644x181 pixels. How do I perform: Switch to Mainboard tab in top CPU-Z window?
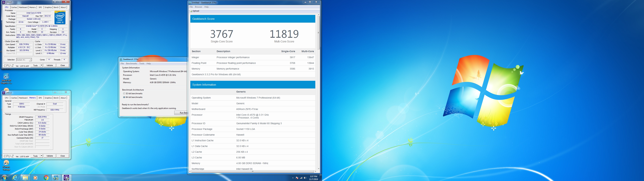coord(23,8)
